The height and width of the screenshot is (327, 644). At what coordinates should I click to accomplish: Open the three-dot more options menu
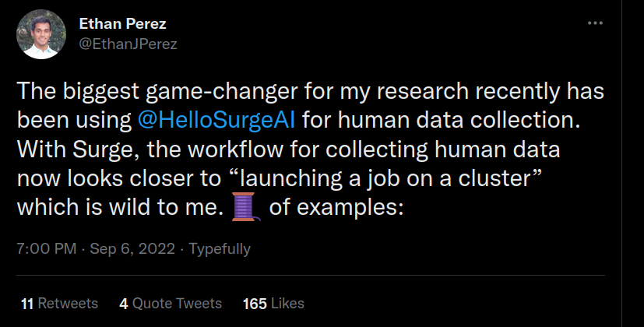(x=595, y=25)
